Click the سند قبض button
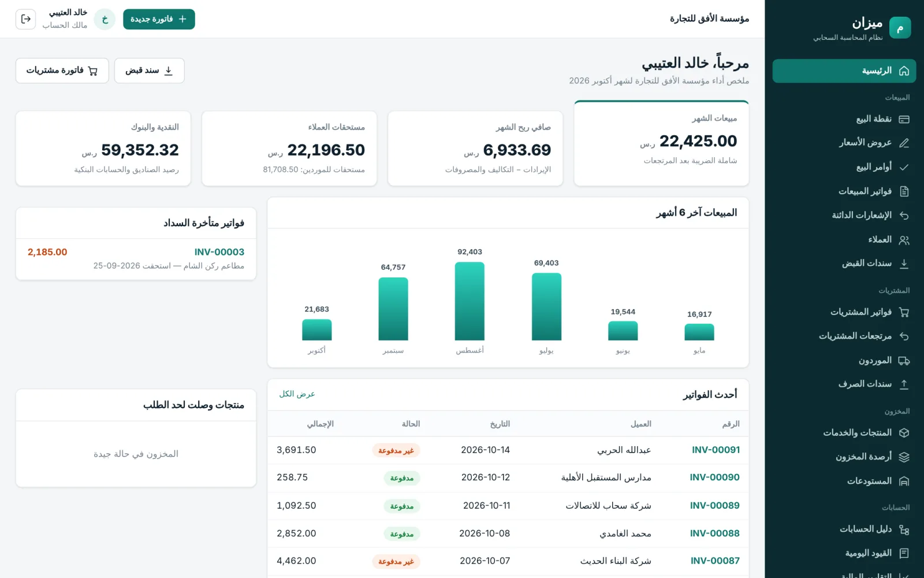 [149, 71]
